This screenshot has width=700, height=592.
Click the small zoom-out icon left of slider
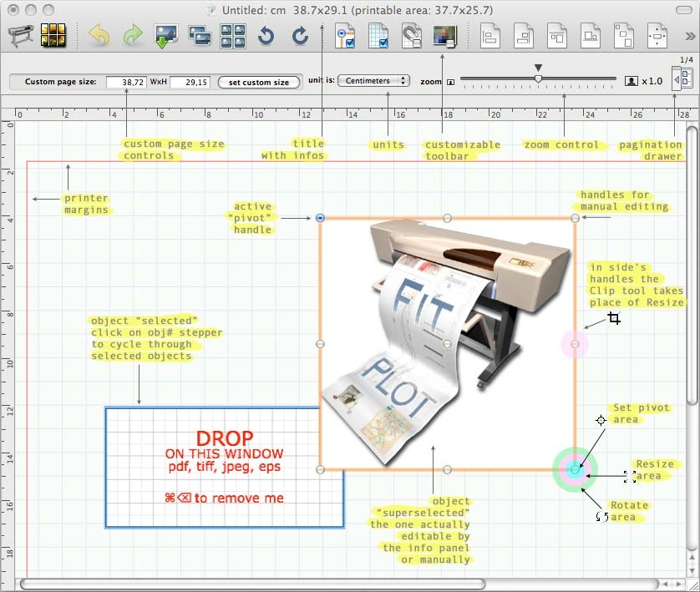450,82
